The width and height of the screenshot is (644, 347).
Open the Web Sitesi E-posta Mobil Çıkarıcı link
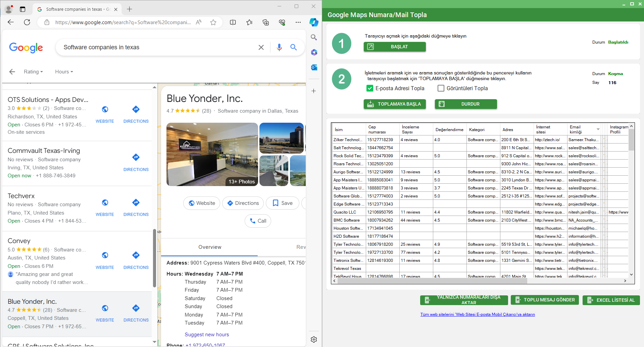pos(478,314)
